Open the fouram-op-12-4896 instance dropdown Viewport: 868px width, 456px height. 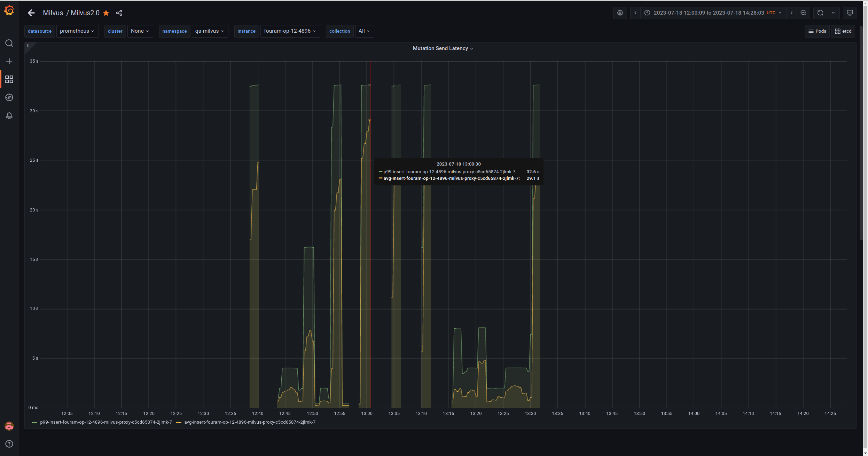pyautogui.click(x=290, y=31)
